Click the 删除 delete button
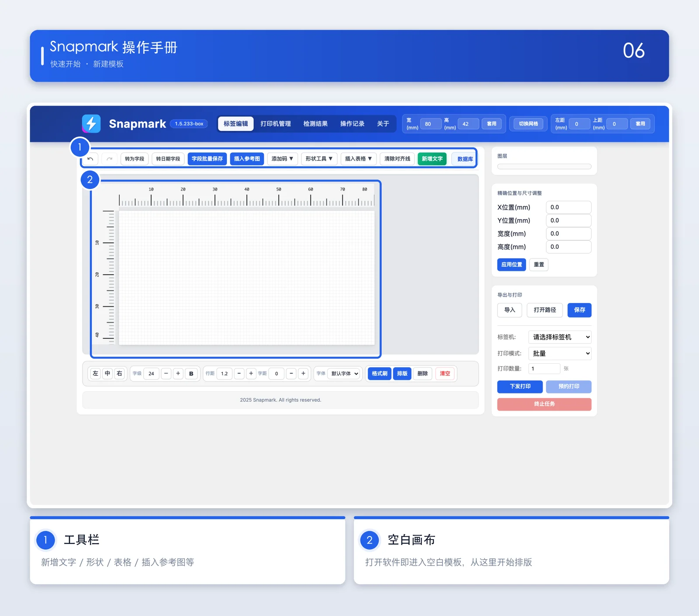The width and height of the screenshot is (699, 616). [x=422, y=374]
